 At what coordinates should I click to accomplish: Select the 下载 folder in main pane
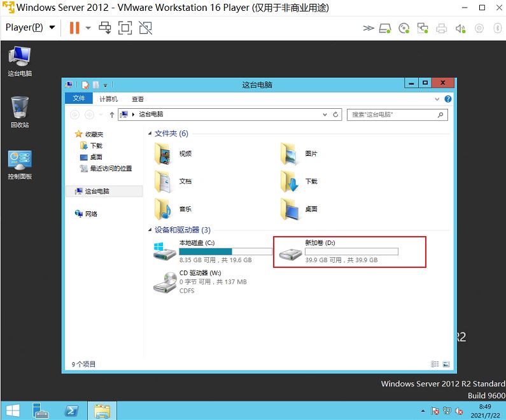[x=300, y=181]
